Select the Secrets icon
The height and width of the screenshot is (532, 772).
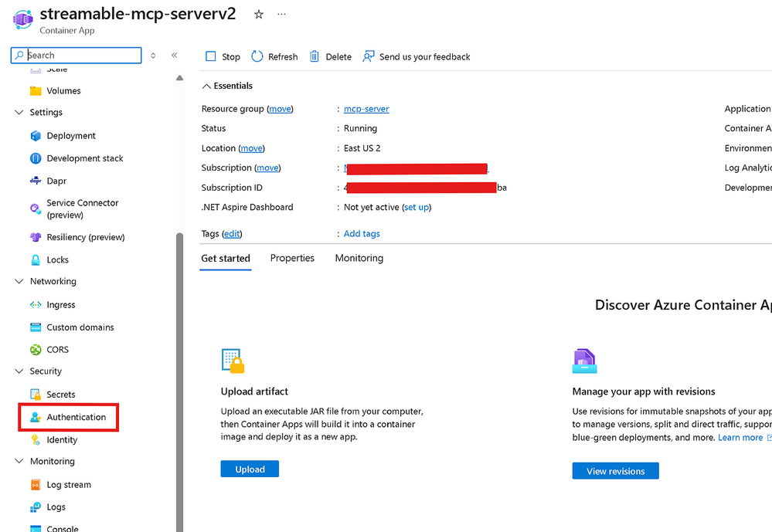(36, 395)
